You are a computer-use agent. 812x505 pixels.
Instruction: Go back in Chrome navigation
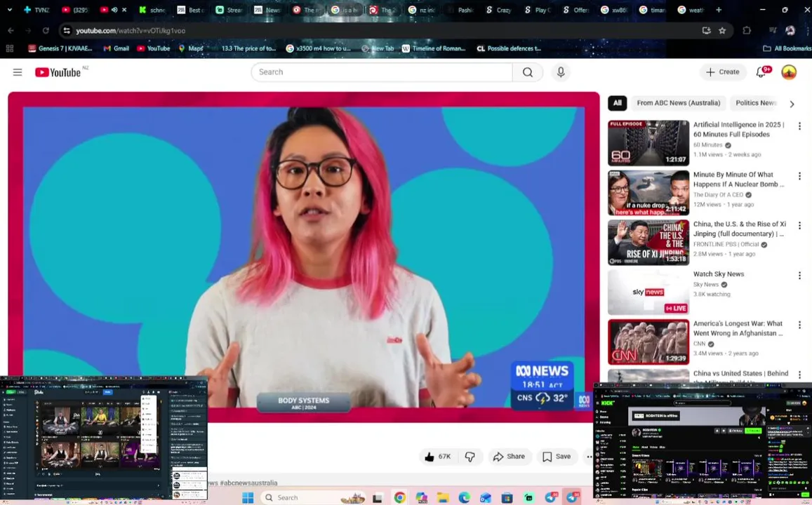coord(11,31)
